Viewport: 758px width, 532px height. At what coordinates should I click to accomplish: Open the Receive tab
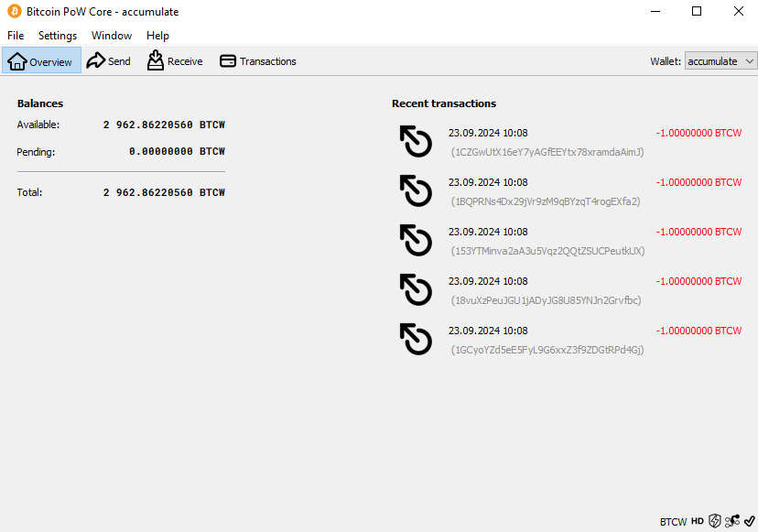coord(175,61)
